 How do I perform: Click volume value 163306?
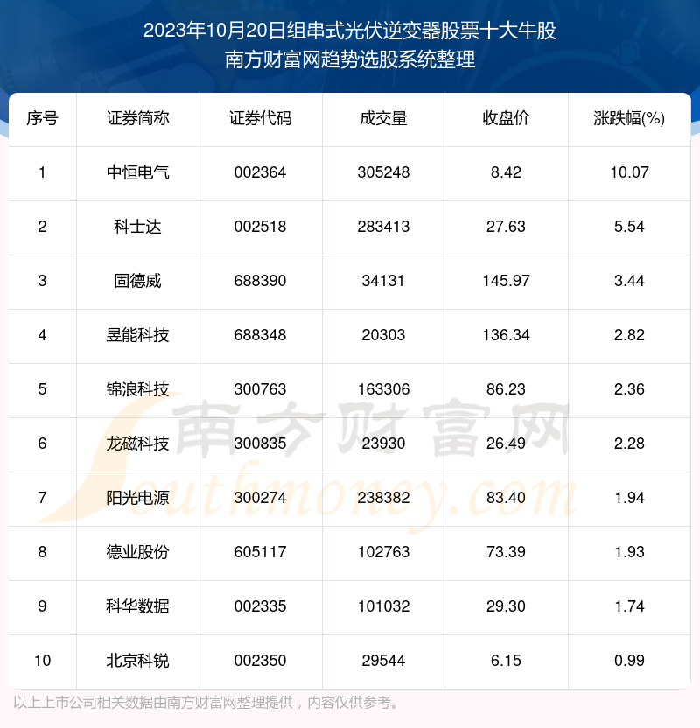tap(383, 389)
